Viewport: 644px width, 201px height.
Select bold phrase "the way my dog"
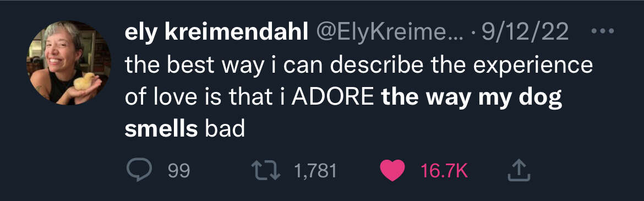tap(472, 97)
